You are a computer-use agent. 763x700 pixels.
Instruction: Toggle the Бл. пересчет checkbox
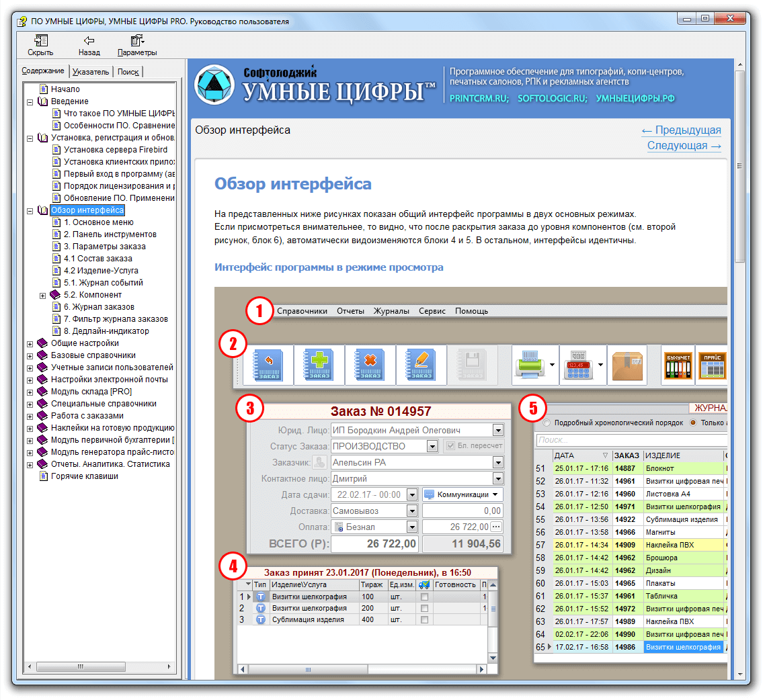pyautogui.click(x=450, y=446)
